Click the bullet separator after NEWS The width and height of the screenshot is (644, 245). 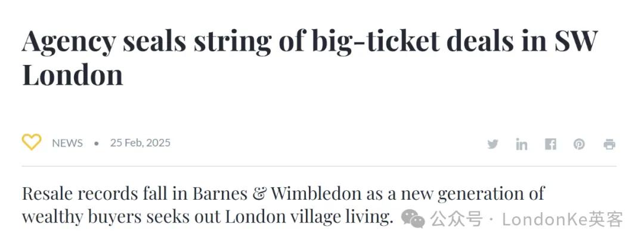(97, 144)
